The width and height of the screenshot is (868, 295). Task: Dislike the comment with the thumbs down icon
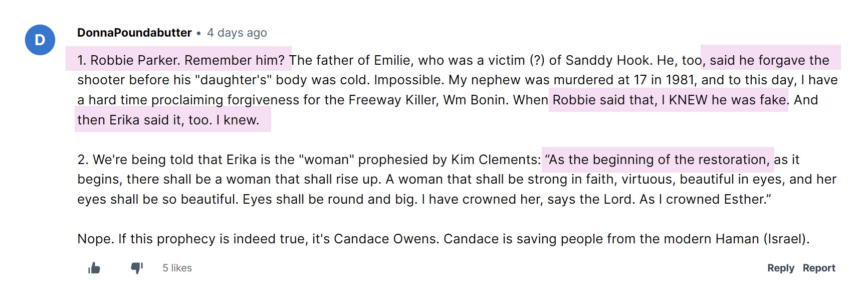click(x=137, y=268)
